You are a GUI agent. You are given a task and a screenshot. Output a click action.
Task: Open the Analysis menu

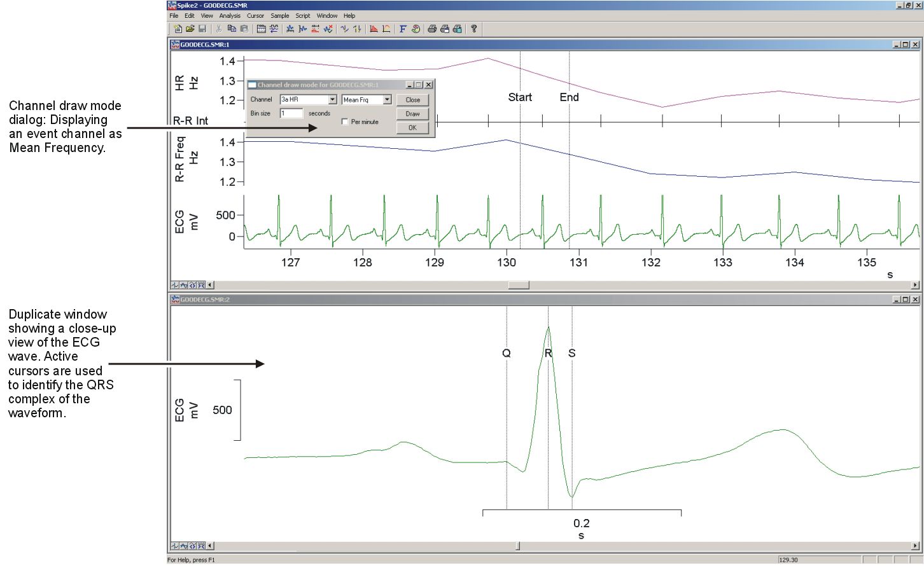point(230,15)
